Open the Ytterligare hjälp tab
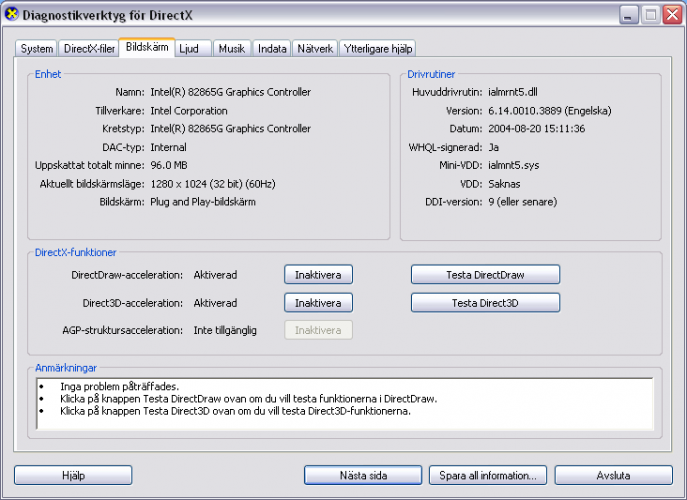687x500 pixels. click(378, 48)
